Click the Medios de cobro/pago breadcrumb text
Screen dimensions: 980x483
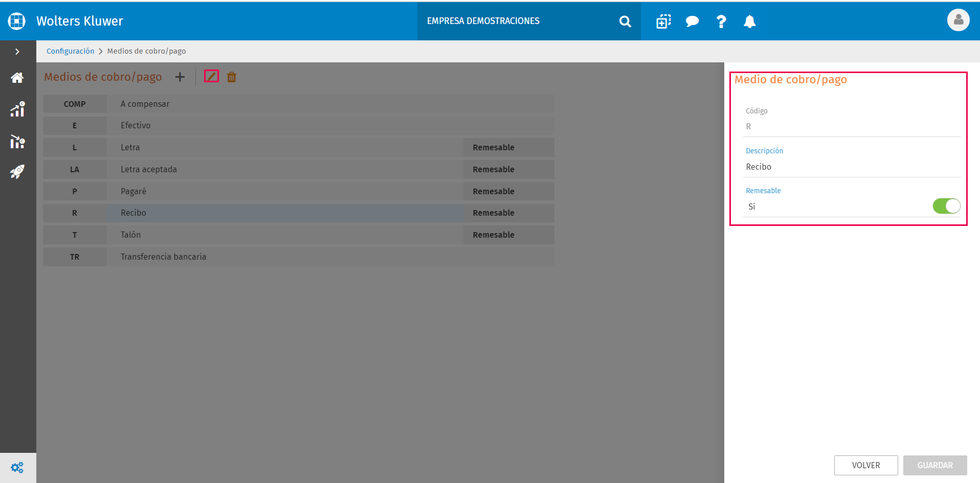(146, 51)
